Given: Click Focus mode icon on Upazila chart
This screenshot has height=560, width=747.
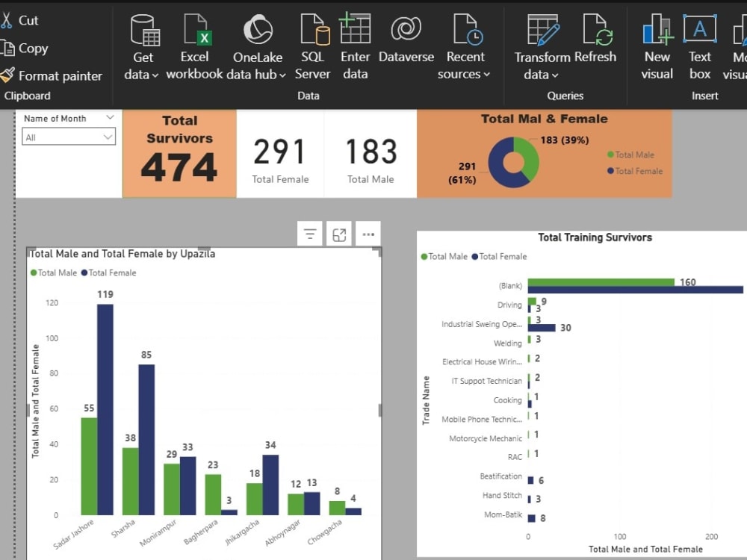Looking at the screenshot, I should [x=338, y=234].
